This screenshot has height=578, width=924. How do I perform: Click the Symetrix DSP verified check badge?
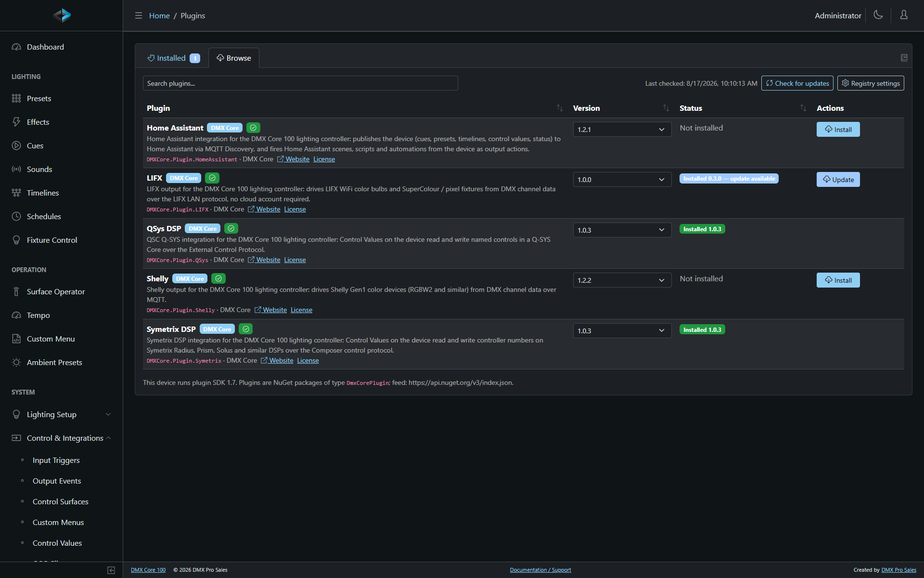click(246, 329)
